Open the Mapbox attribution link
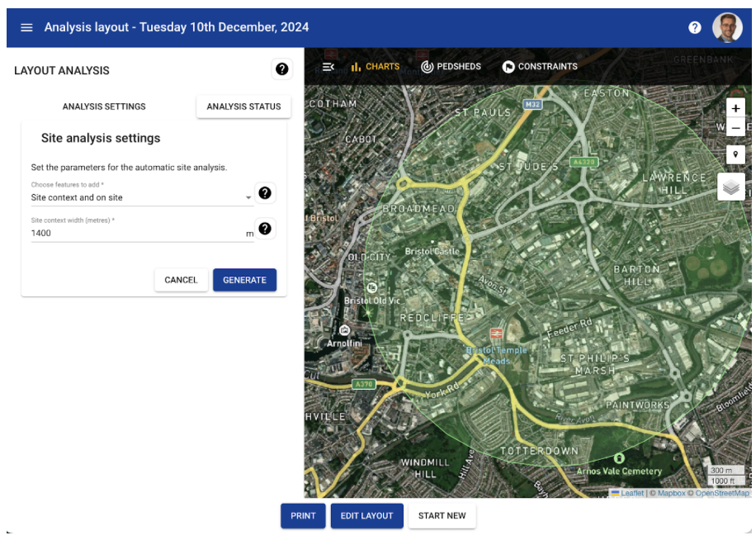Viewport: 756px width, 540px height. pyautogui.click(x=671, y=493)
